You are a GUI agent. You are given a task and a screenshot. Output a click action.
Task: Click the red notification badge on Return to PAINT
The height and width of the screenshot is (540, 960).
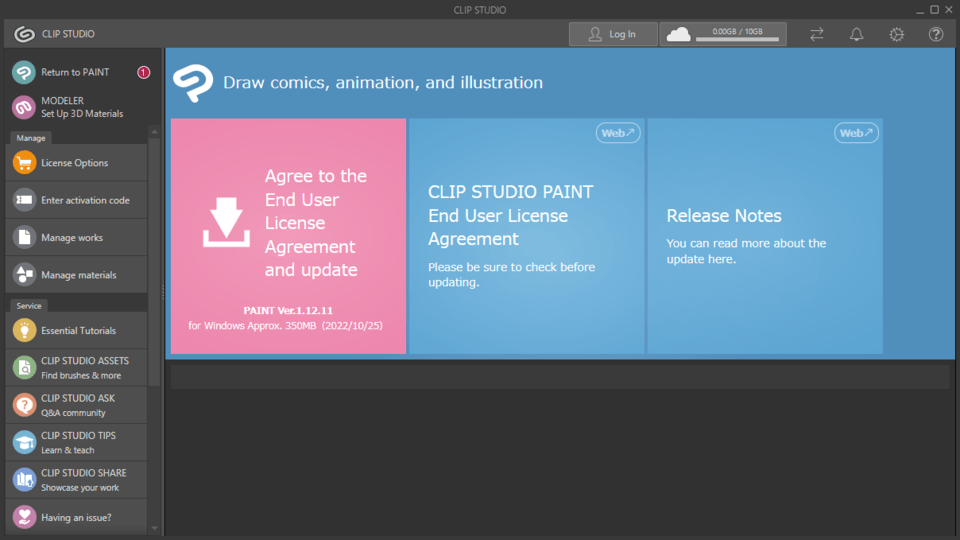(143, 72)
